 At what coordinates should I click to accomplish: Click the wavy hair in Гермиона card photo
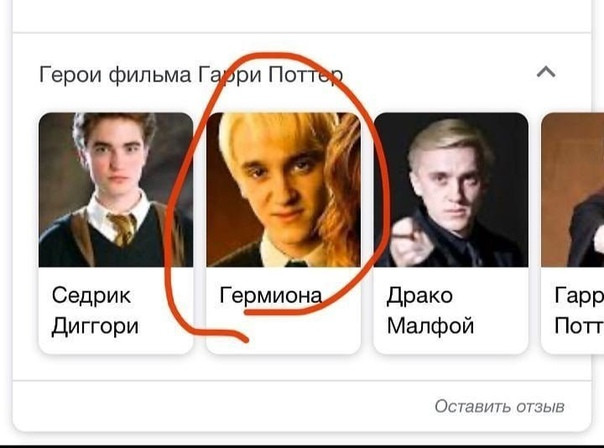(341, 193)
